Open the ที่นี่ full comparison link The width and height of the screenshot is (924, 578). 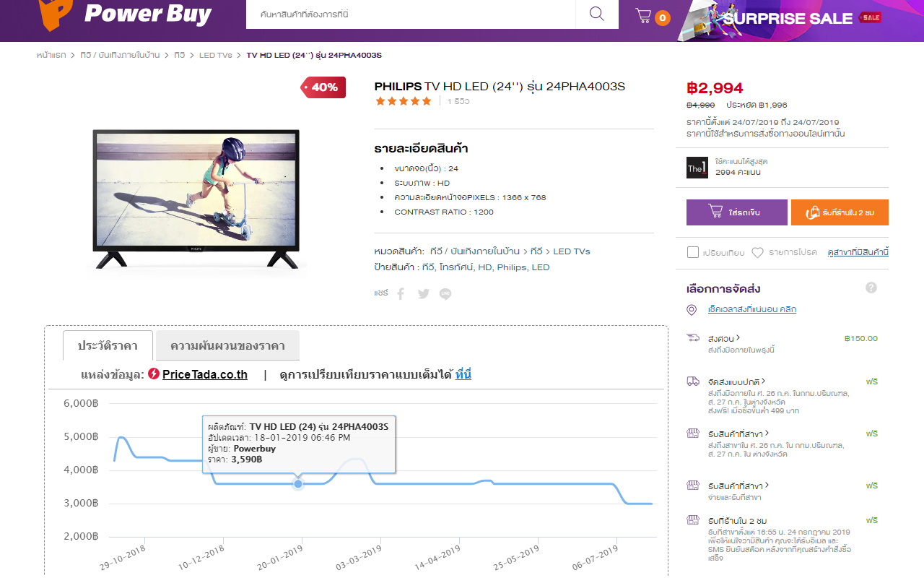point(463,374)
